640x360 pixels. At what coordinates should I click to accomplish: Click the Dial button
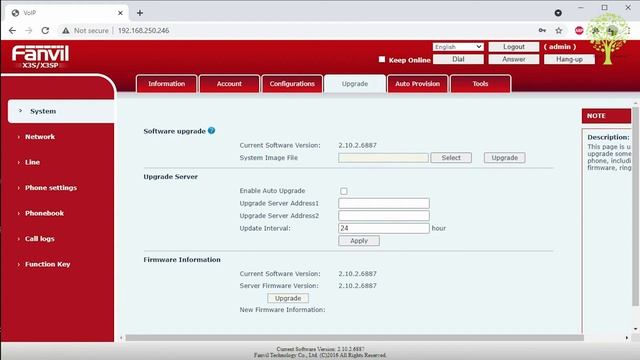pos(458,60)
